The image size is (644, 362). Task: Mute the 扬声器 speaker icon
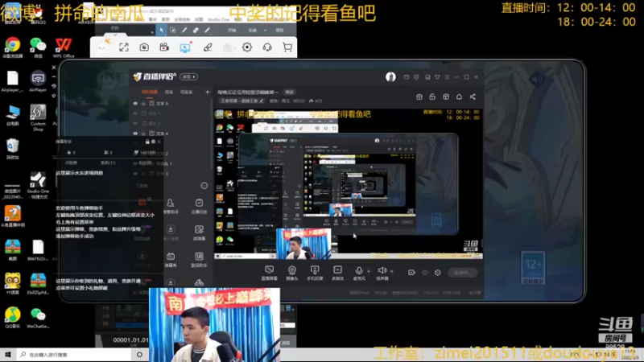point(382,271)
